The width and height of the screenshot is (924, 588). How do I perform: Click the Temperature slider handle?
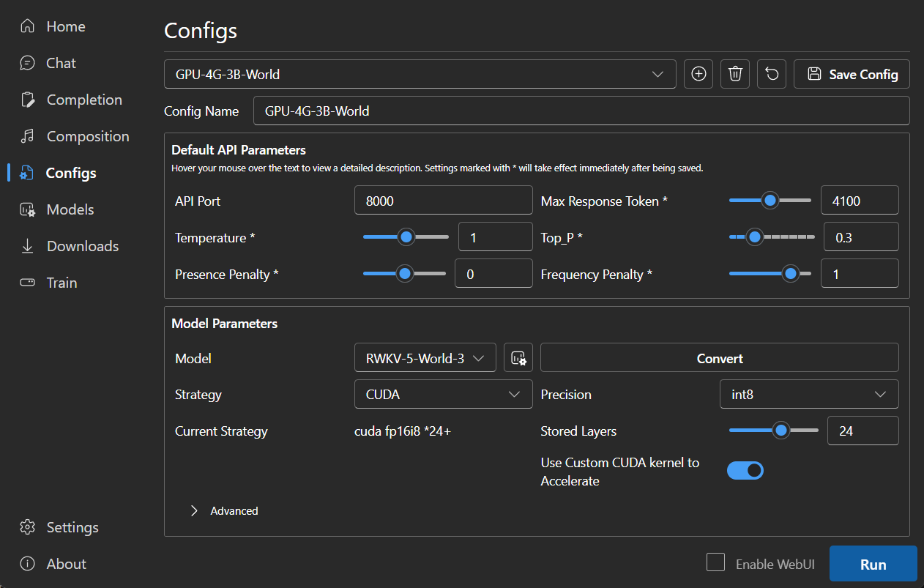point(406,237)
